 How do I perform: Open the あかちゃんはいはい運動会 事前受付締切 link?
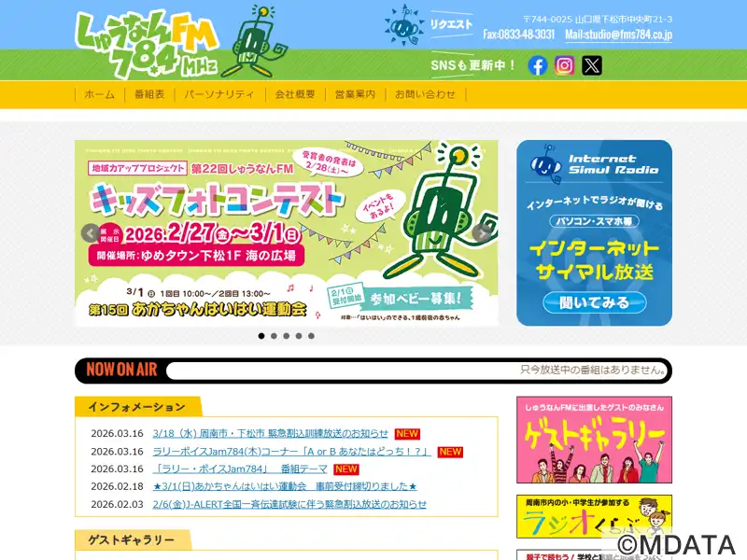(285, 486)
